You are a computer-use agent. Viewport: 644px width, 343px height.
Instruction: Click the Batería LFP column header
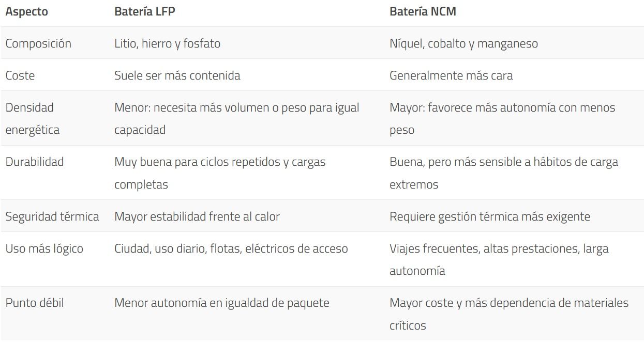tap(145, 11)
